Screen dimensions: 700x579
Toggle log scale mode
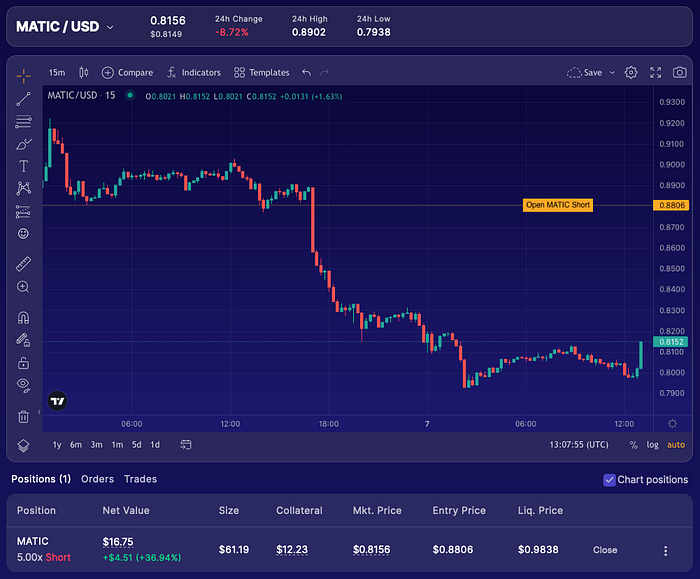click(x=652, y=445)
